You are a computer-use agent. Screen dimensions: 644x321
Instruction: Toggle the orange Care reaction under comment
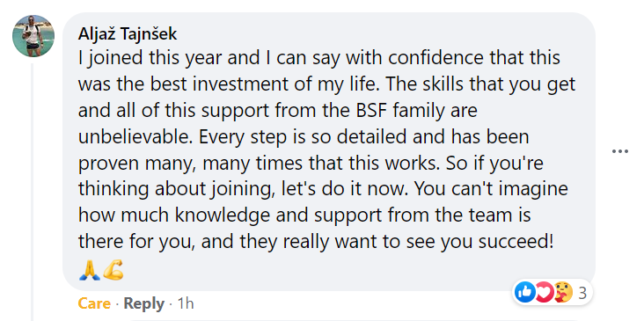click(x=94, y=303)
